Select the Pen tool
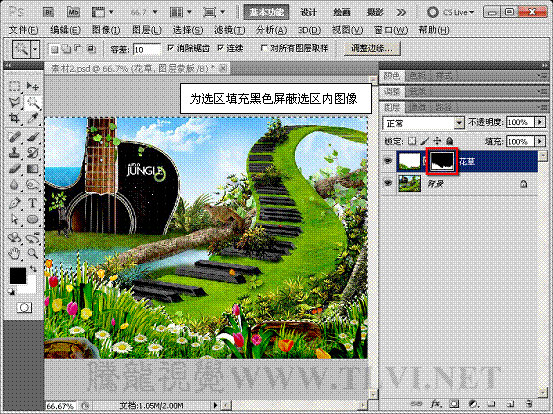 click(x=14, y=203)
